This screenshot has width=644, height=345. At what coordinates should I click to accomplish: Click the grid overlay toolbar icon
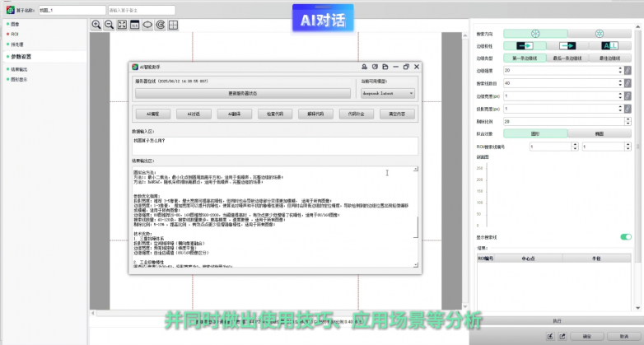173,25
